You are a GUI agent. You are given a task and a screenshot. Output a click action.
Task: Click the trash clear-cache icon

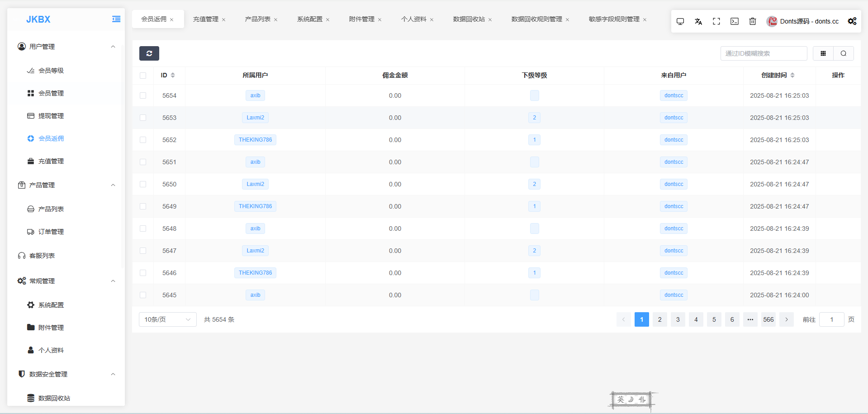pos(752,21)
